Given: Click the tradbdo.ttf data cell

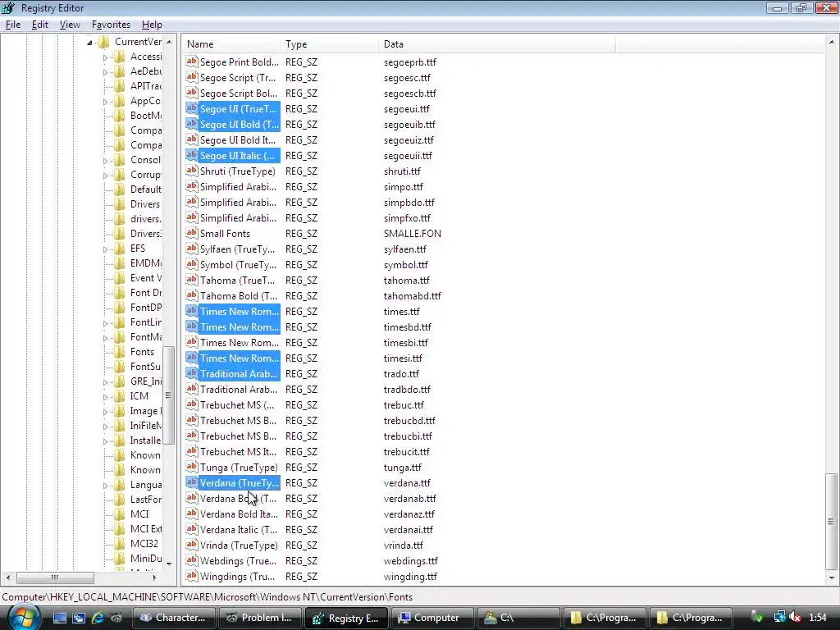Looking at the screenshot, I should tap(407, 390).
